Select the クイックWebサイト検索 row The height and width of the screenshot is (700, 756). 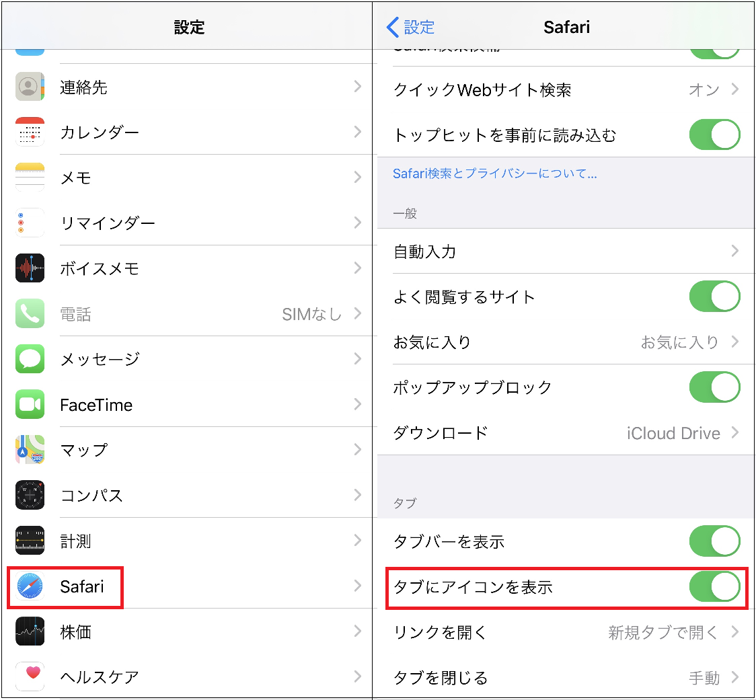tap(538, 90)
